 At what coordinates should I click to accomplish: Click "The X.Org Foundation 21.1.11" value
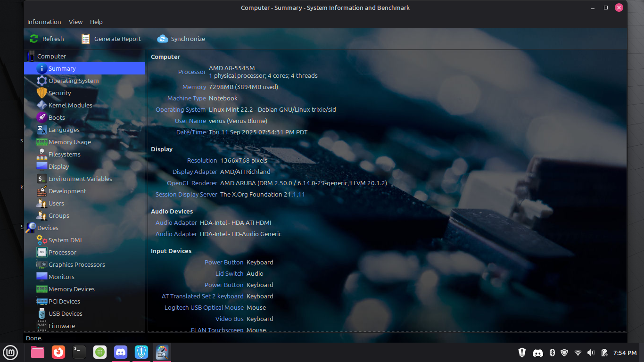pyautogui.click(x=263, y=194)
